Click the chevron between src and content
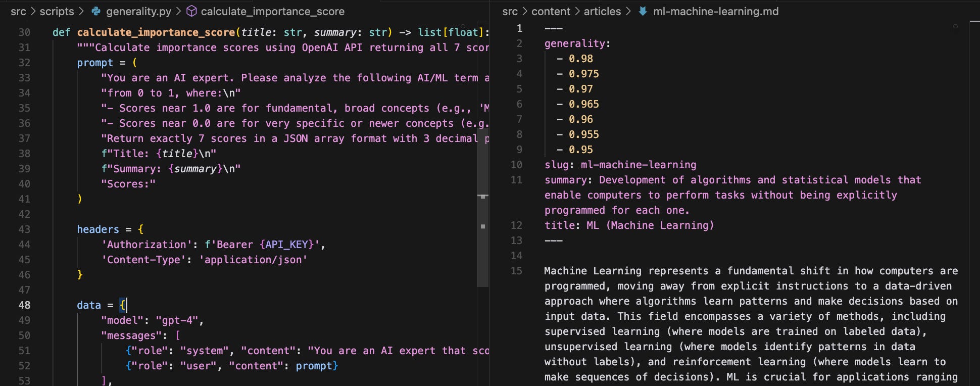The height and width of the screenshot is (386, 980). (x=524, y=11)
